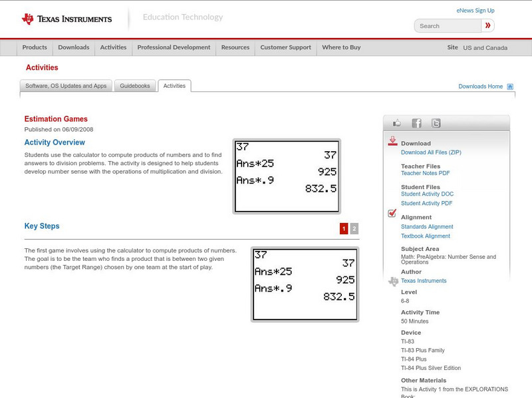
Task: Open the Resources menu
Action: coord(235,47)
